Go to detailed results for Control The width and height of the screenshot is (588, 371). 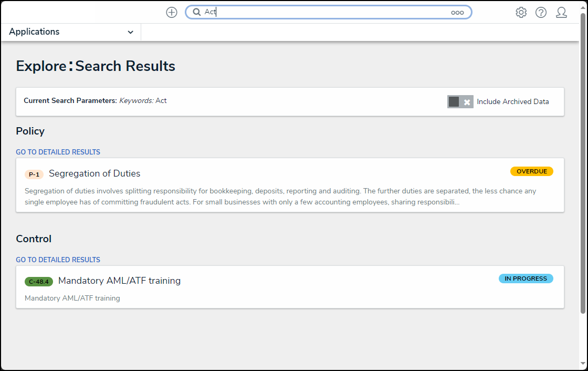coord(58,260)
